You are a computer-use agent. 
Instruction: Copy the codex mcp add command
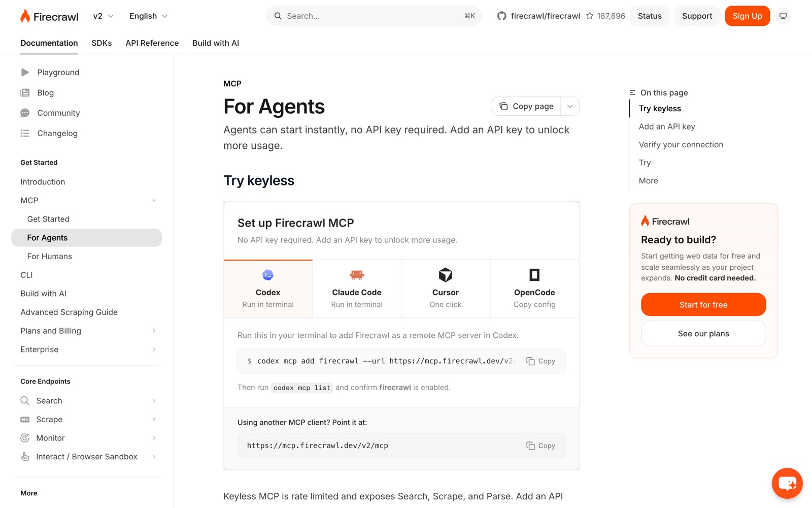pyautogui.click(x=541, y=361)
